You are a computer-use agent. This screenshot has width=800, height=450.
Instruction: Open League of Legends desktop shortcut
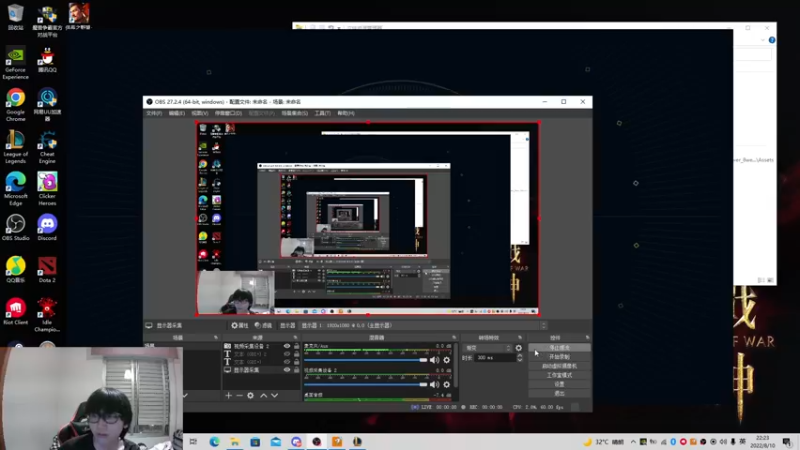click(15, 147)
